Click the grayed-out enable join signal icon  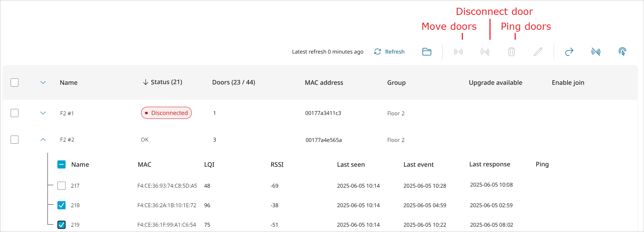458,52
